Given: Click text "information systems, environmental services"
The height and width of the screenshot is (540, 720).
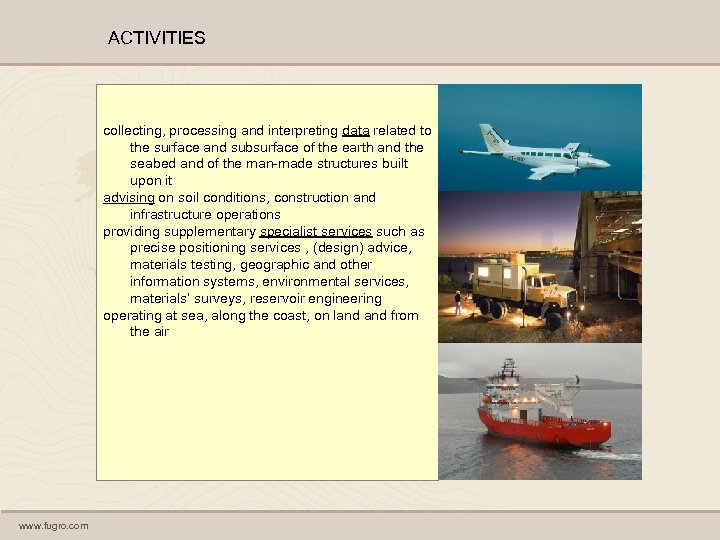Looking at the screenshot, I should 268,281.
